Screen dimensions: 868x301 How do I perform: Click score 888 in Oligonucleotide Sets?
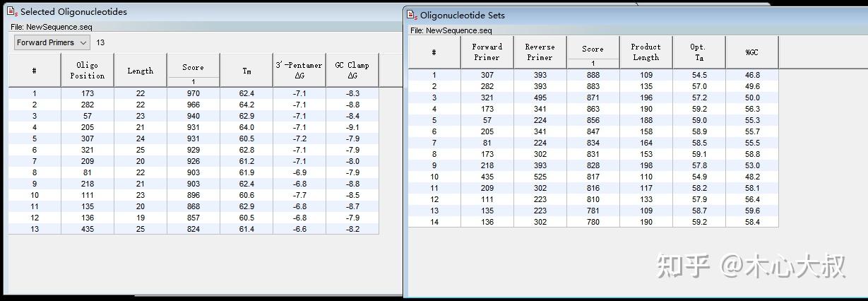tap(593, 75)
